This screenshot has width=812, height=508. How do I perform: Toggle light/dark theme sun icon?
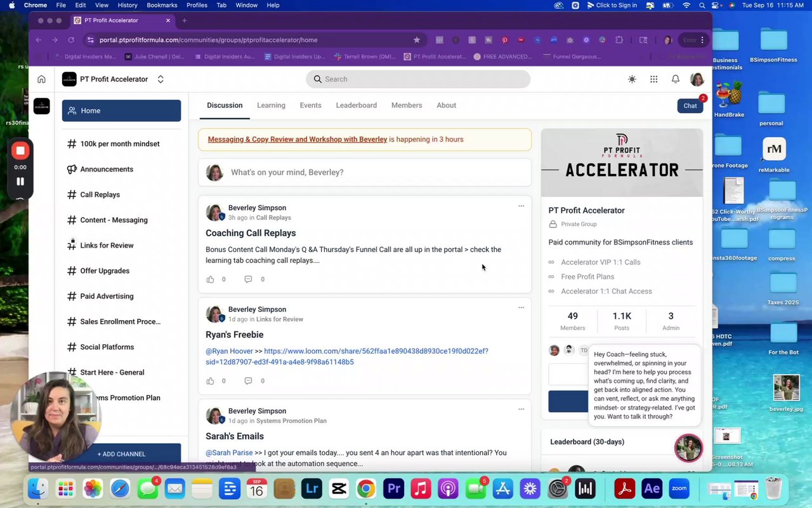point(632,79)
